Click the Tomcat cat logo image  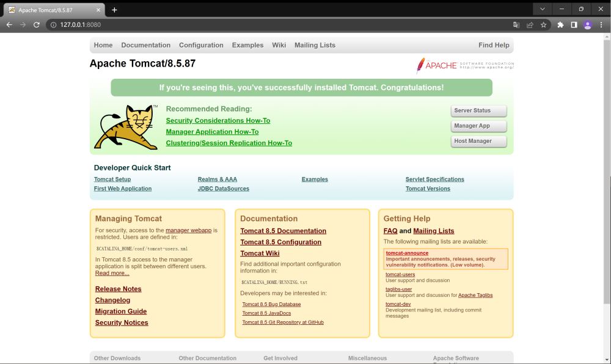point(126,127)
